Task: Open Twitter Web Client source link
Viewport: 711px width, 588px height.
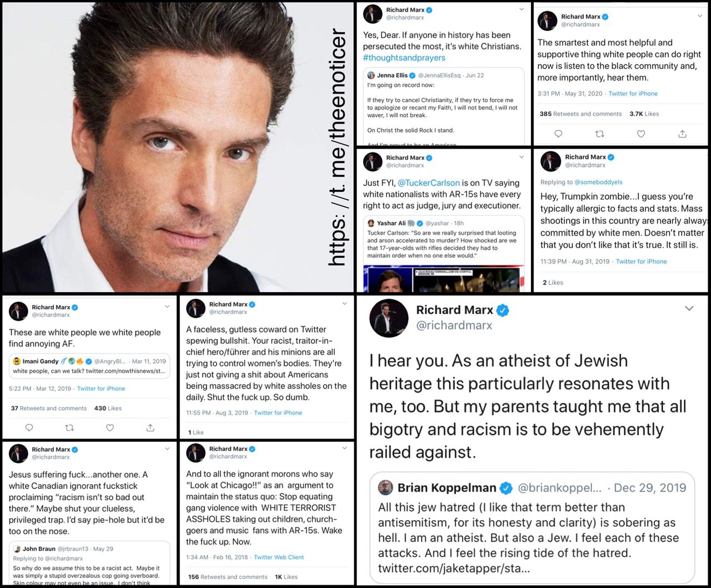Action: 279,557
